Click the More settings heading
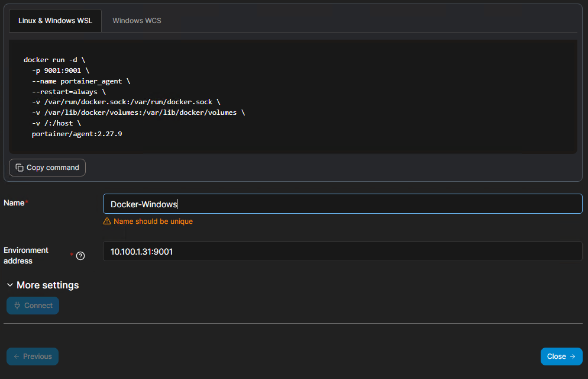This screenshot has height=379, width=588. 47,285
